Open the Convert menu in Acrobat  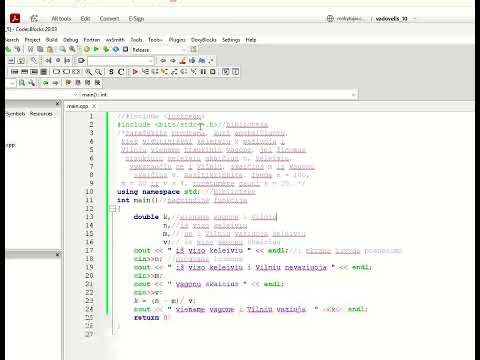[109, 19]
